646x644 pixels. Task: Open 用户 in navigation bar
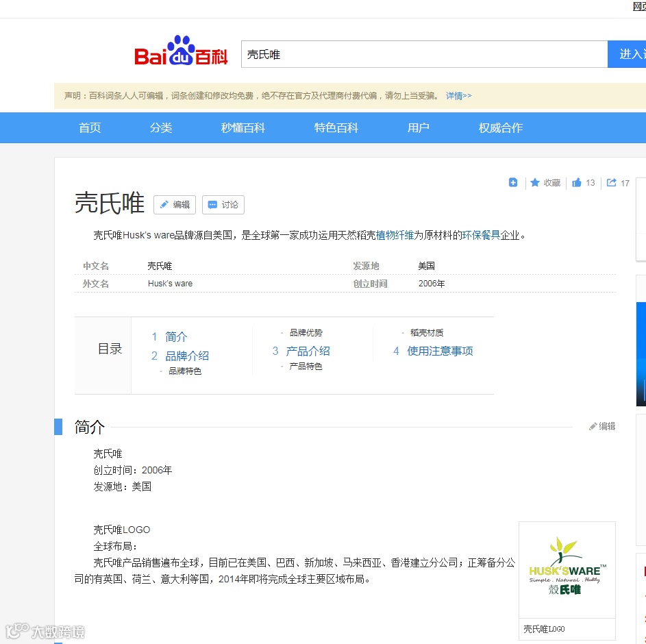[418, 127]
